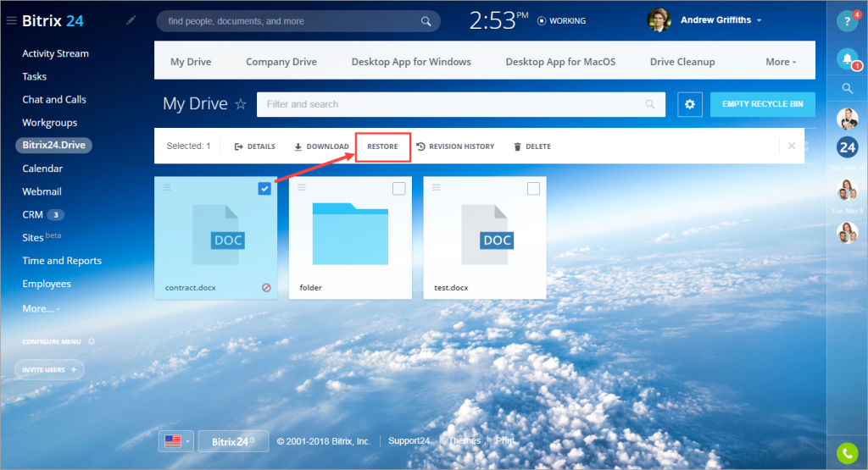Open the top contact avatar in right sidebar
868x470 pixels.
coord(847,119)
